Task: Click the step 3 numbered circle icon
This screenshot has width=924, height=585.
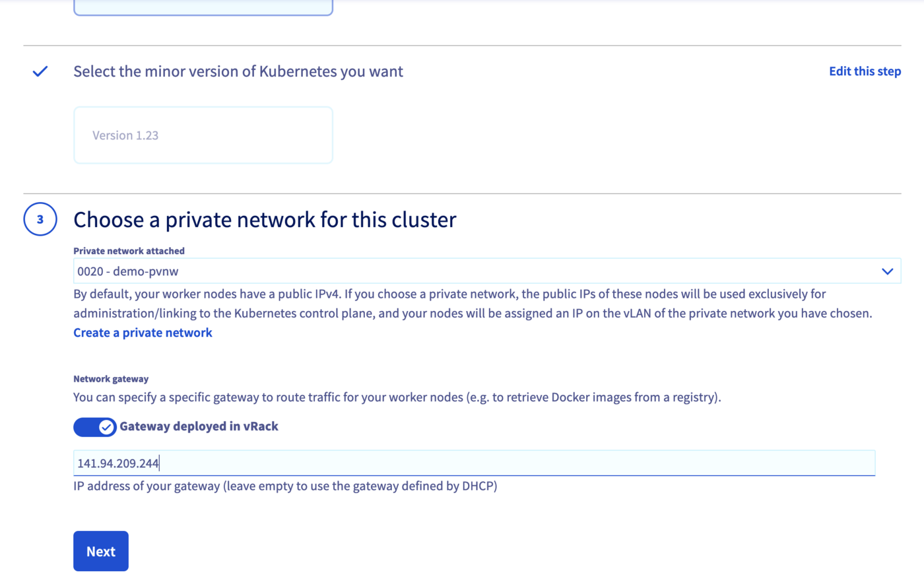Action: (x=40, y=219)
